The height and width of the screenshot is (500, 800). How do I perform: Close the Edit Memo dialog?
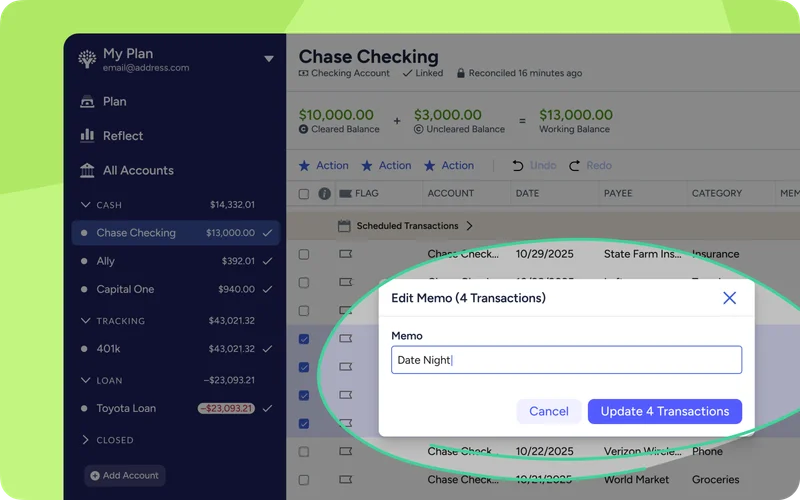(x=730, y=298)
